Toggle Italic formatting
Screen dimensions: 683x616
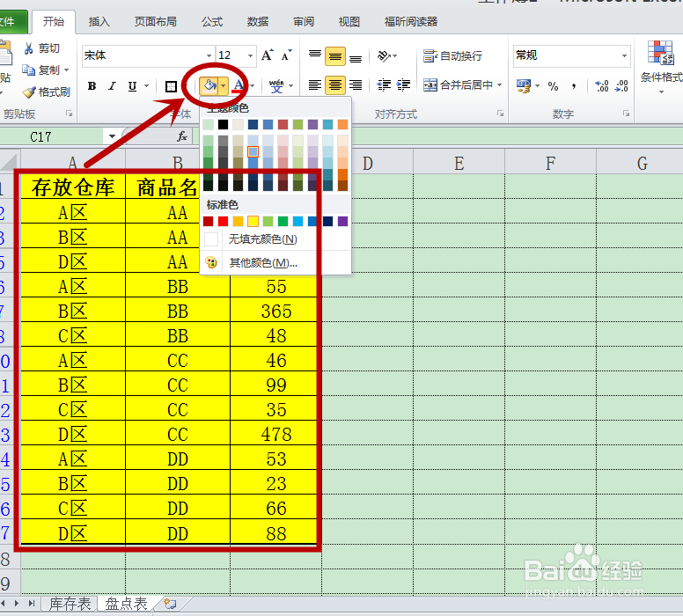[112, 86]
